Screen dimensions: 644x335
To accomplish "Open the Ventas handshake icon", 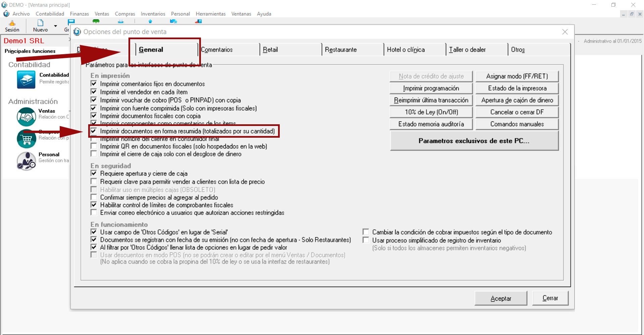I will point(26,117).
